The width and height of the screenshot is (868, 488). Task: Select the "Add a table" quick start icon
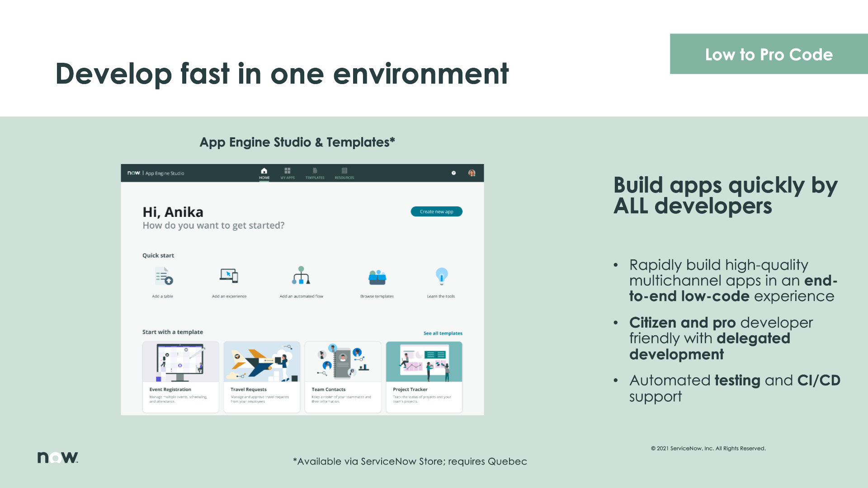pyautogui.click(x=163, y=276)
